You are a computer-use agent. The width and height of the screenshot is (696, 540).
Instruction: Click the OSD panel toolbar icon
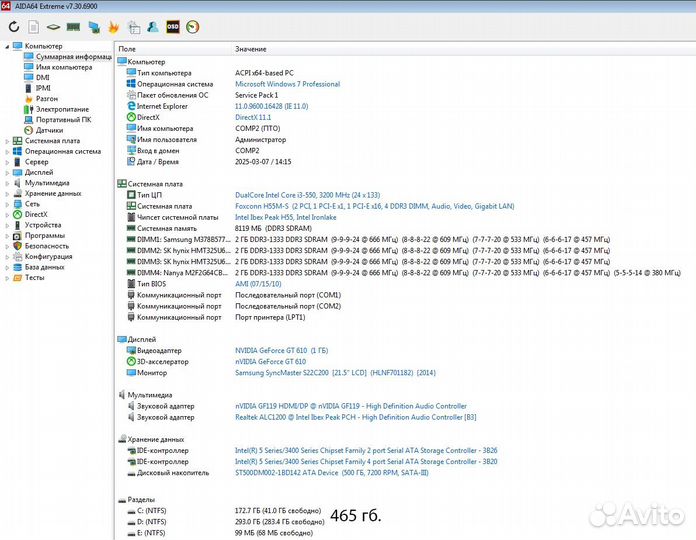(173, 26)
